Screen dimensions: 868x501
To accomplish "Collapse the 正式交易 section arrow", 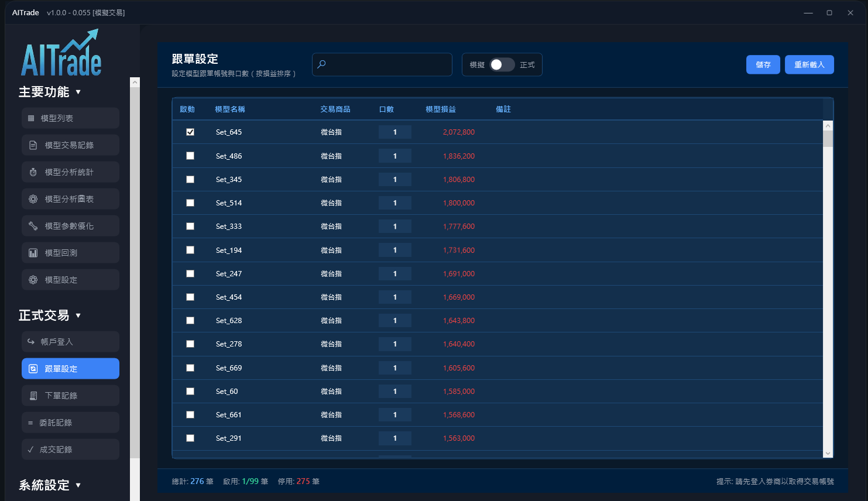I will pyautogui.click(x=78, y=315).
